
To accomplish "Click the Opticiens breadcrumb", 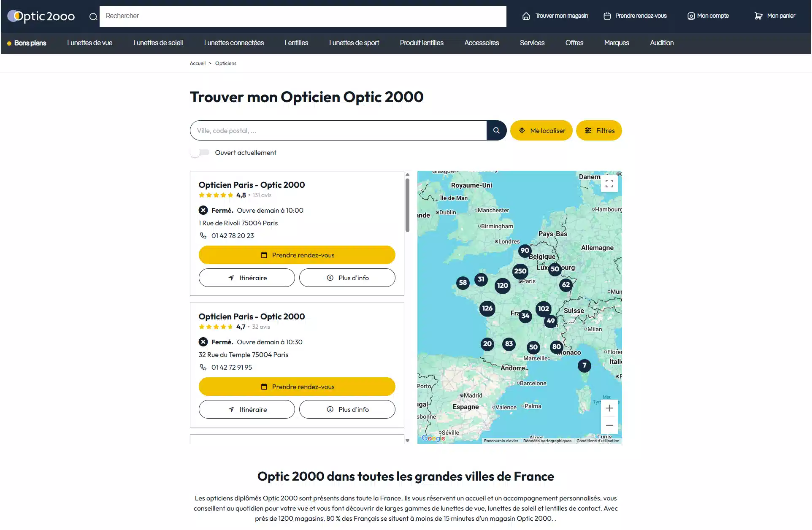I will (226, 63).
